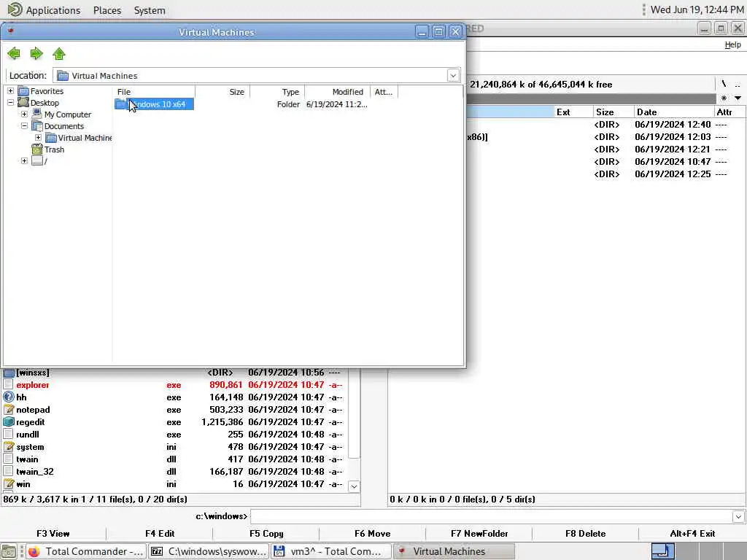Collapse the Documents tree node
The image size is (747, 560).
pos(24,125)
